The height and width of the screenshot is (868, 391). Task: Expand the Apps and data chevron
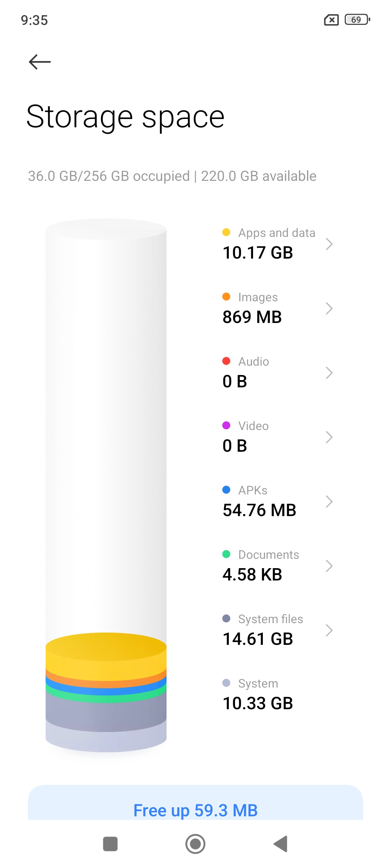pyautogui.click(x=329, y=244)
